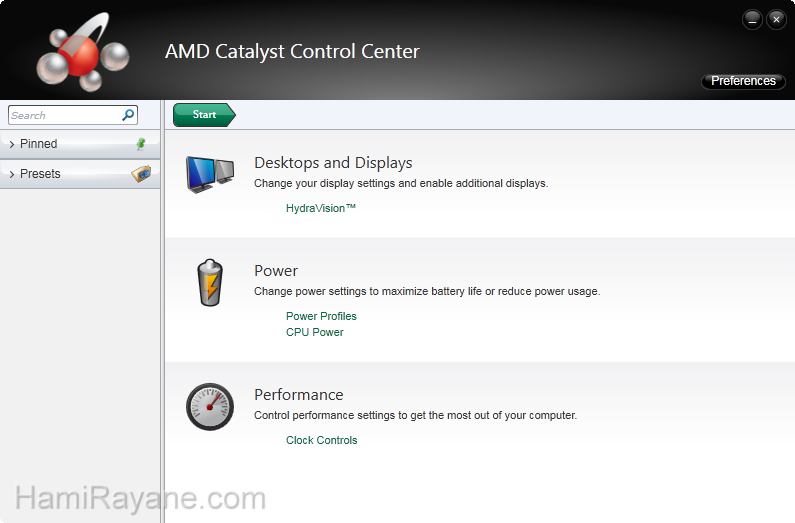Select the Desktops and Displays heading
Screen dimensions: 795x523
333,163
